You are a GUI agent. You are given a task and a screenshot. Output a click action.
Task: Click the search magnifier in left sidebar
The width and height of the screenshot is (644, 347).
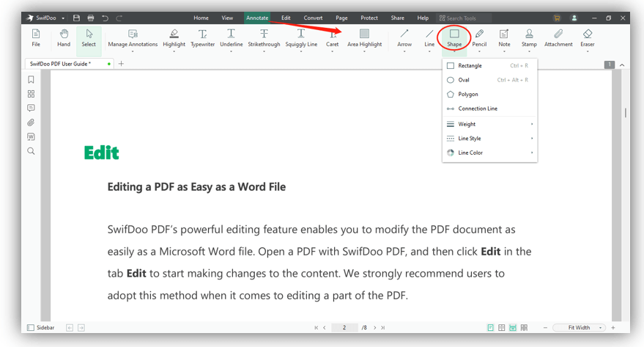click(31, 151)
